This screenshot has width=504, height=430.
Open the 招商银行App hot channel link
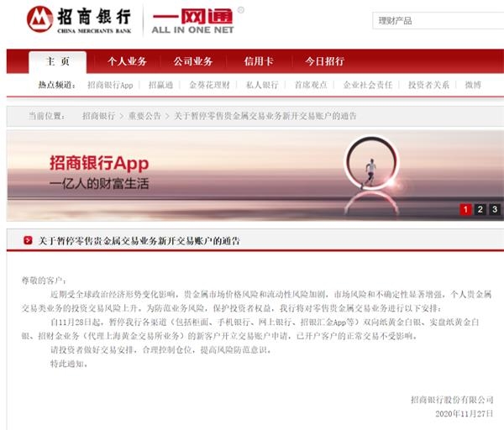(110, 85)
